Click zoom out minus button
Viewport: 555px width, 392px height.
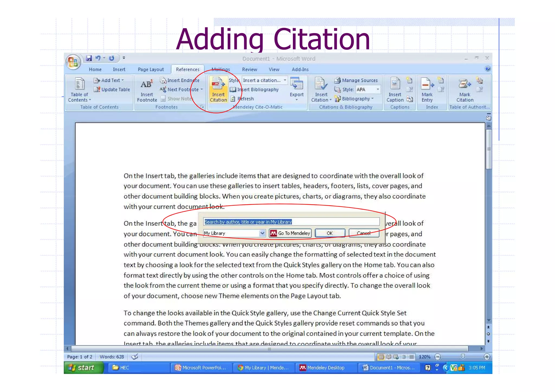(x=438, y=357)
